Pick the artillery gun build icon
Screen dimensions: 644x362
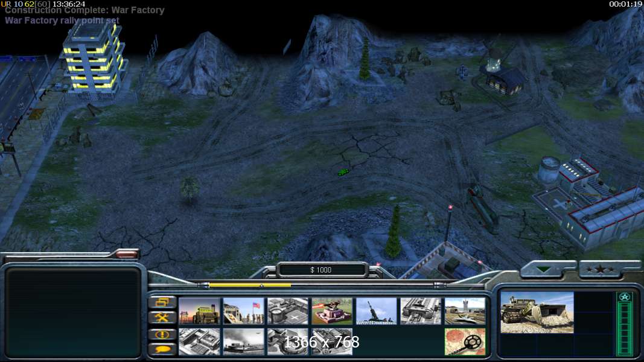point(376,311)
